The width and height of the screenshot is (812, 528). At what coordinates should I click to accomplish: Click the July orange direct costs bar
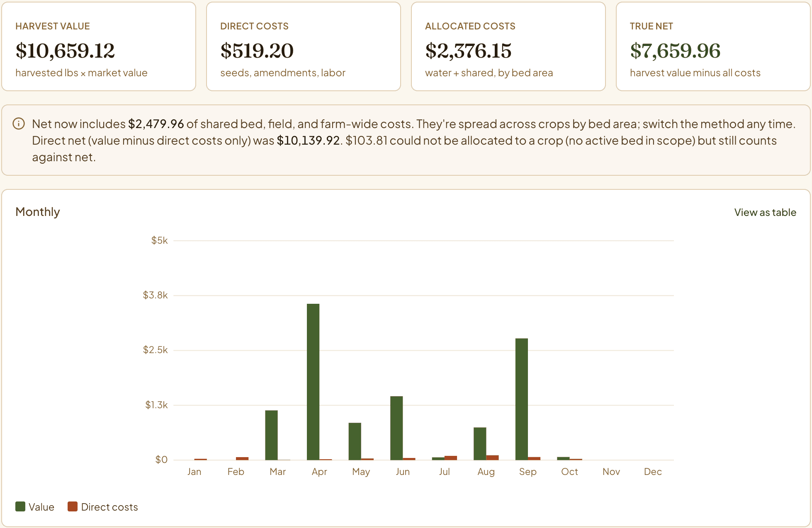[x=451, y=458]
